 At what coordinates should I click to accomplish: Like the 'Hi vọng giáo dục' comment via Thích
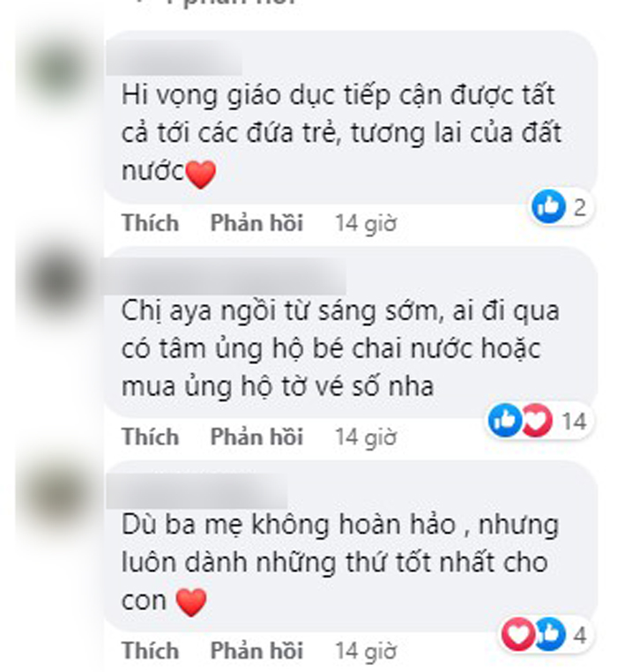(151, 223)
